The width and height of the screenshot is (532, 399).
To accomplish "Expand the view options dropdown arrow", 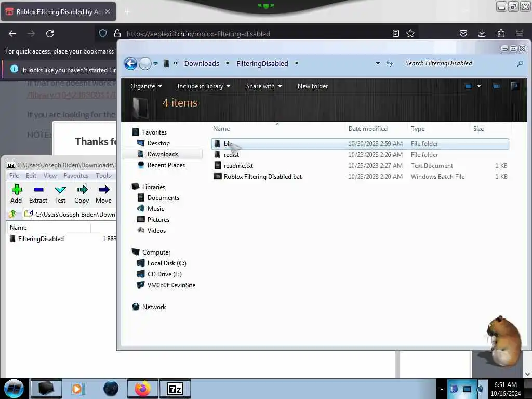I will point(479,86).
